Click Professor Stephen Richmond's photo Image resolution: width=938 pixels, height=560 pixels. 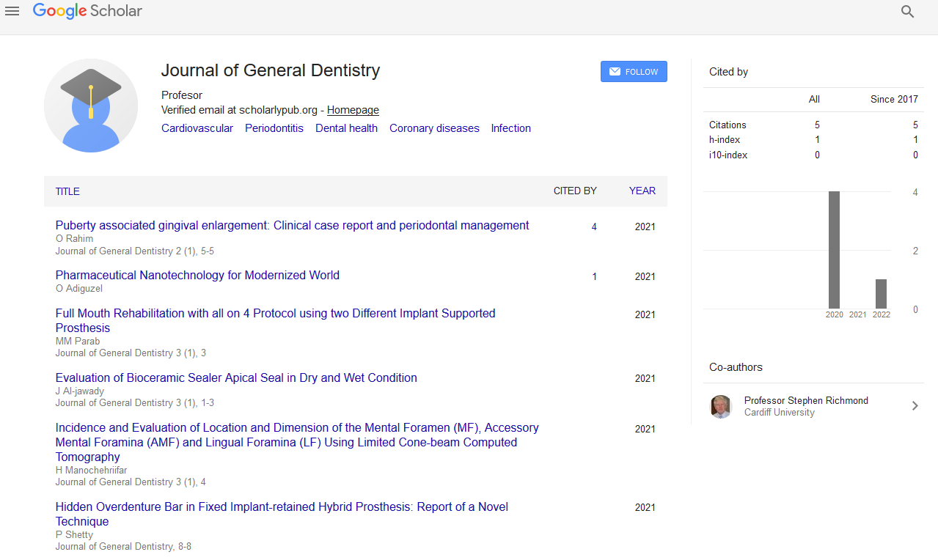[x=721, y=406]
